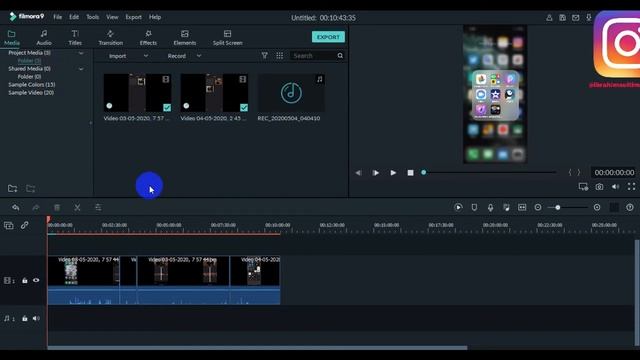Image resolution: width=640 pixels, height=360 pixels.
Task: Click the media Search field
Action: (313, 56)
